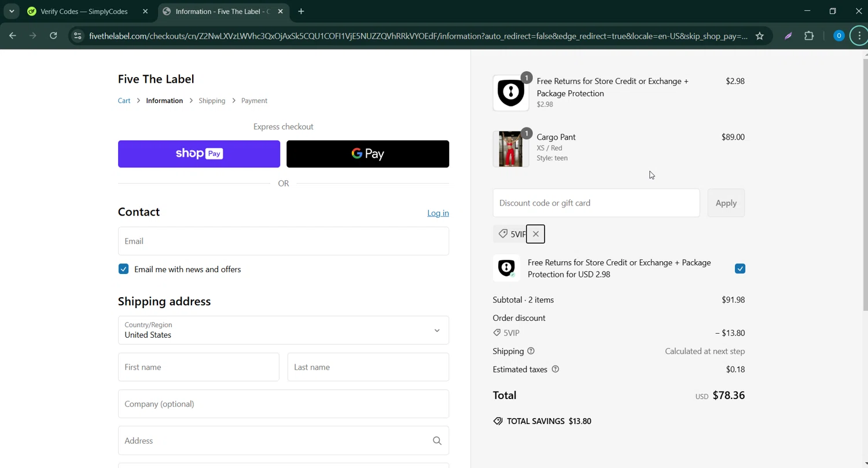The width and height of the screenshot is (868, 468).
Task: Reload the checkout page
Action: [x=53, y=36]
